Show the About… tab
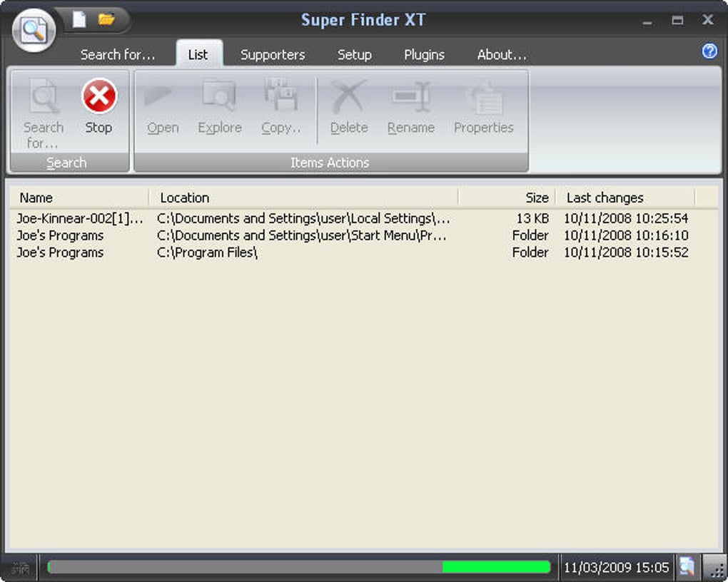728x582 pixels. click(x=502, y=55)
